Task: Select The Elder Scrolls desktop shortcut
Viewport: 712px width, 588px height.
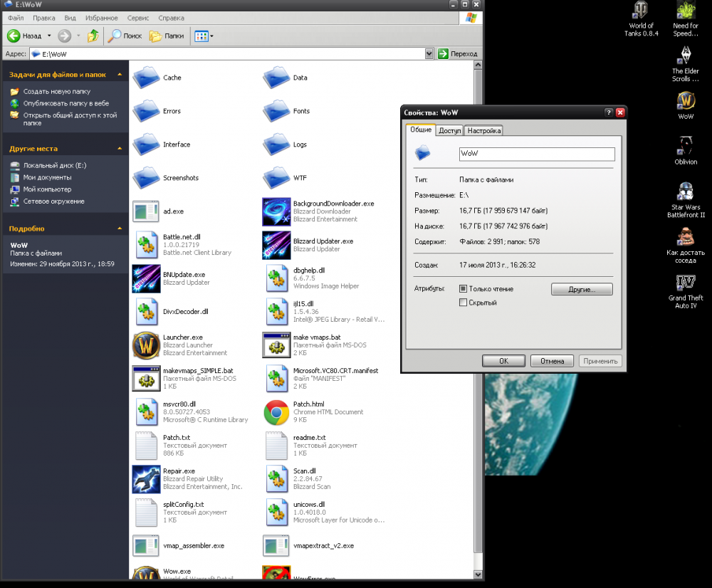Action: pyautogui.click(x=686, y=63)
